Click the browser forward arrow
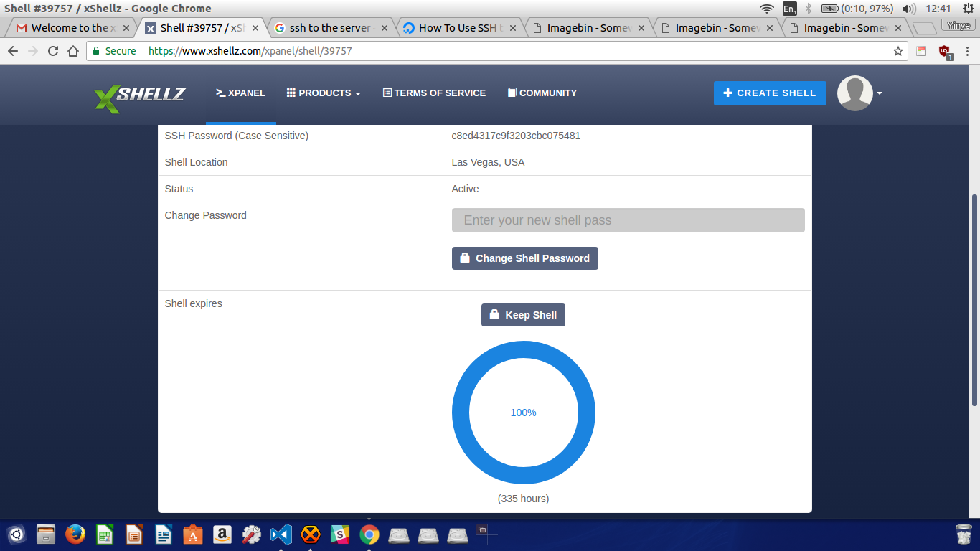Viewport: 980px width, 551px height. pos(33,51)
